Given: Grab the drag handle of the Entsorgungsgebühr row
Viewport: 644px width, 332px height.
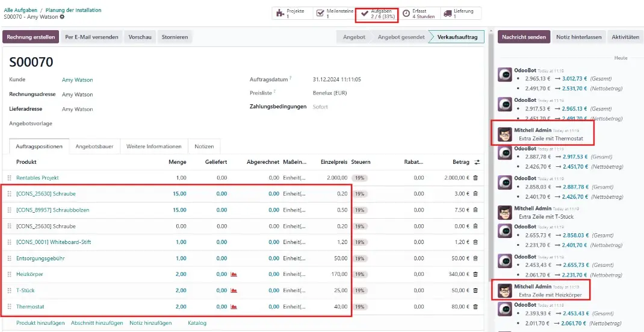Looking at the screenshot, I should coord(9,258).
